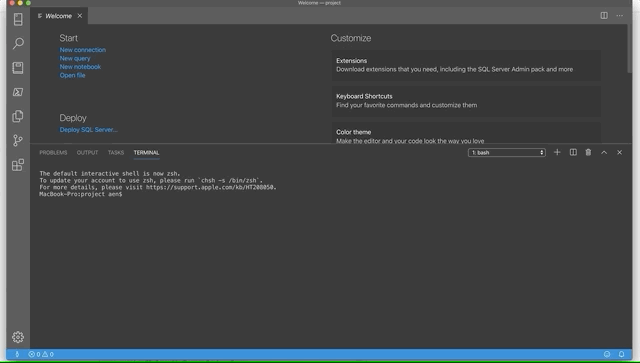This screenshot has width=640, height=363.
Task: Kill the terminal with the trash icon
Action: pos(588,152)
